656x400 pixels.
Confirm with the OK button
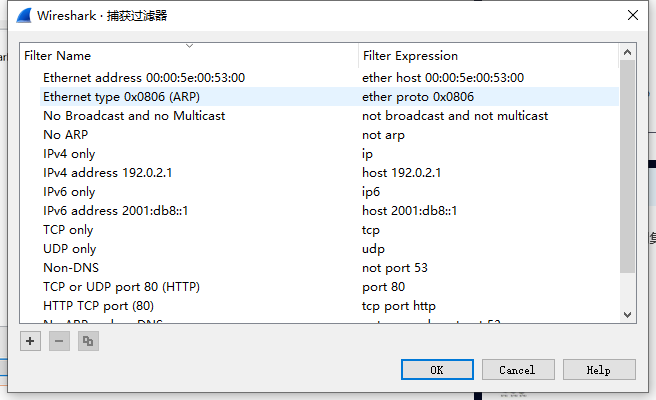437,370
